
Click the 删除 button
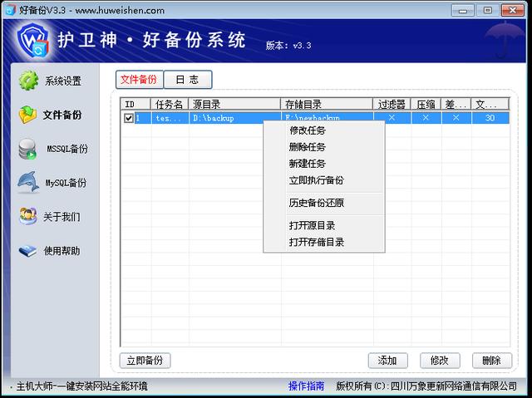coord(491,361)
